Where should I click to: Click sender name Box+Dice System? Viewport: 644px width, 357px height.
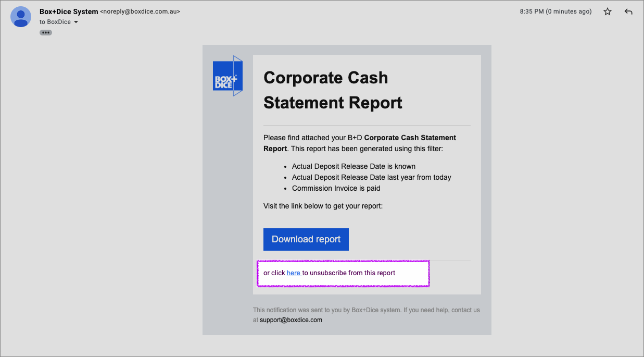[x=69, y=11]
